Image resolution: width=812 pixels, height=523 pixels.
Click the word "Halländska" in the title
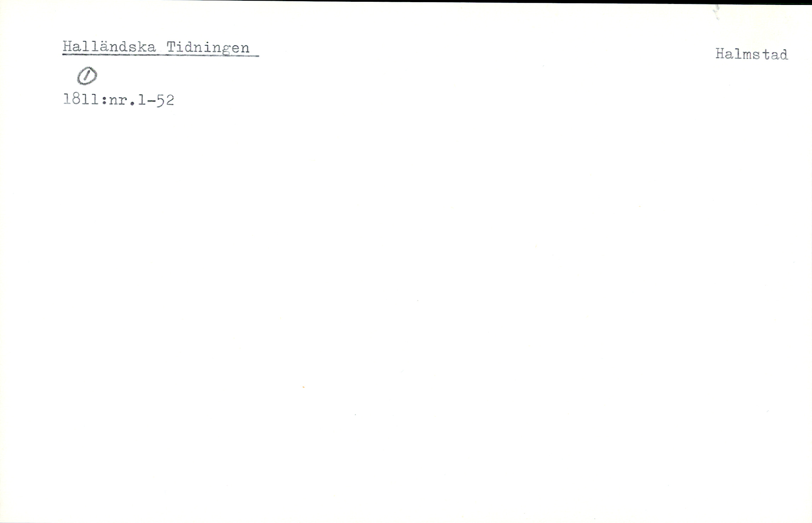(x=109, y=47)
